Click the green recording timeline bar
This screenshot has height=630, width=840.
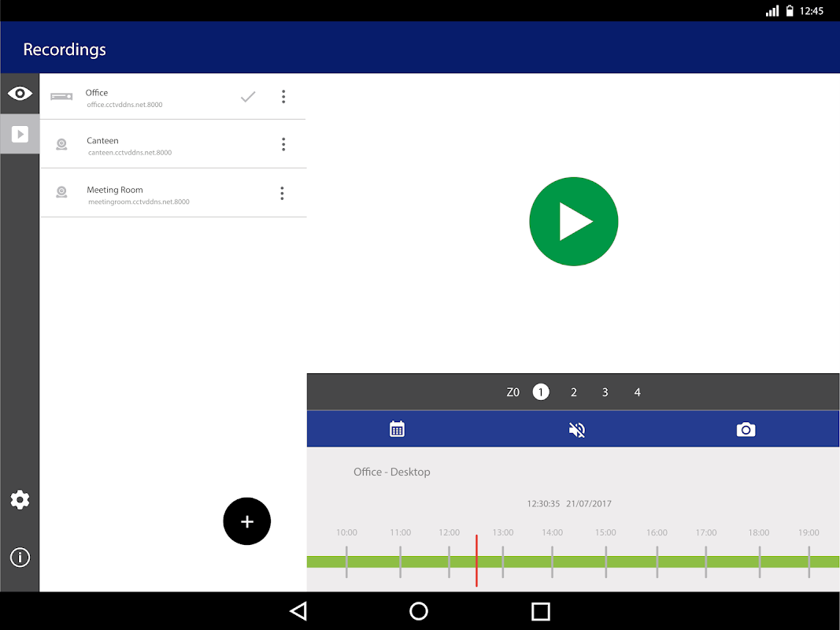(572, 561)
